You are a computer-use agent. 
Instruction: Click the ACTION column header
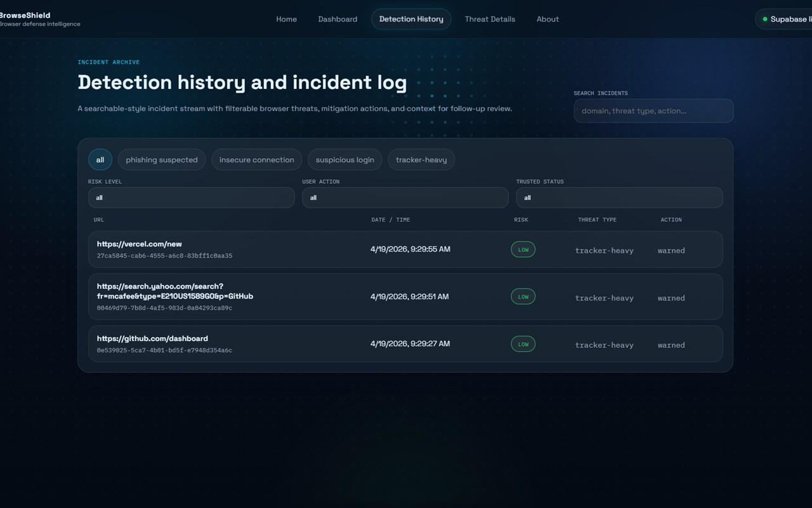(x=671, y=220)
